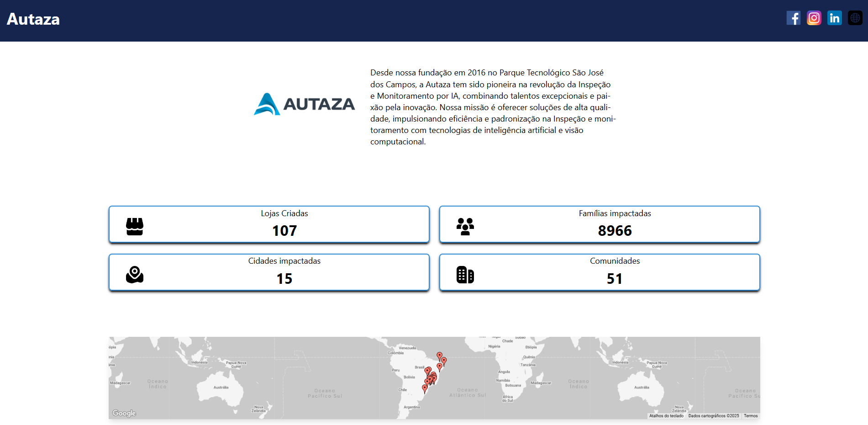Open the website globe icon
This screenshot has width=868, height=425.
point(855,18)
